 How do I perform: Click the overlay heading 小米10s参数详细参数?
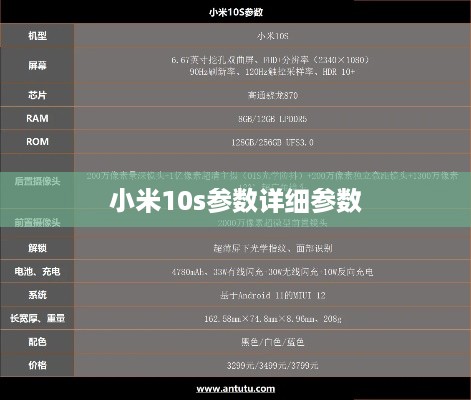click(x=236, y=201)
